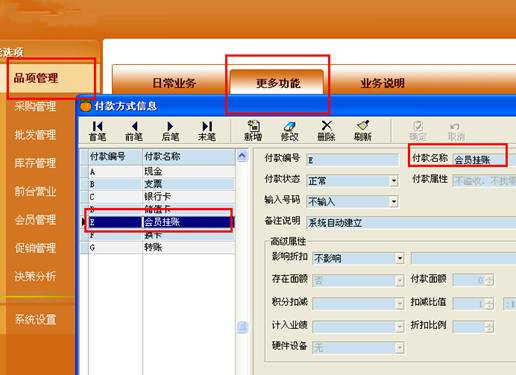Click the 备注说明 field with 系统自动建立

click(x=411, y=222)
